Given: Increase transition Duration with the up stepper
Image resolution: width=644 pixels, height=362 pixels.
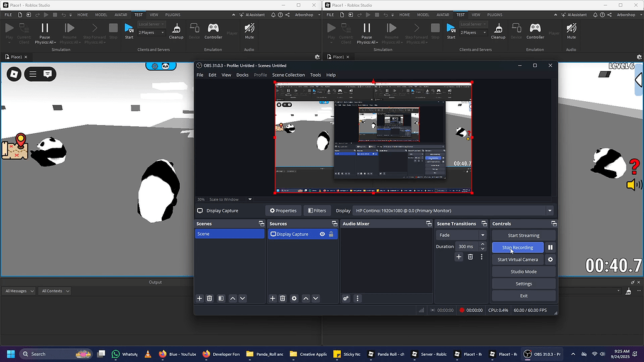Looking at the screenshot, I should click(482, 244).
